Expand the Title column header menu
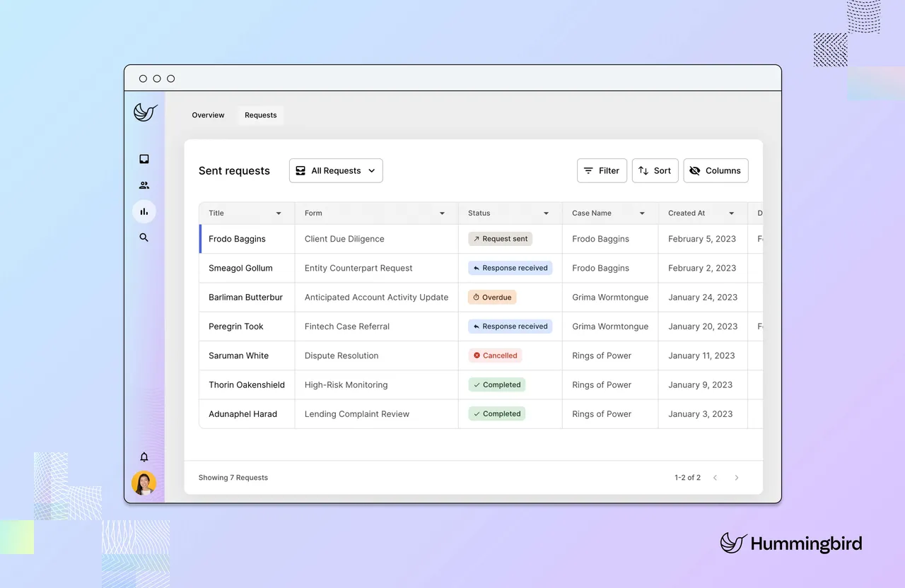905x588 pixels. pos(279,213)
